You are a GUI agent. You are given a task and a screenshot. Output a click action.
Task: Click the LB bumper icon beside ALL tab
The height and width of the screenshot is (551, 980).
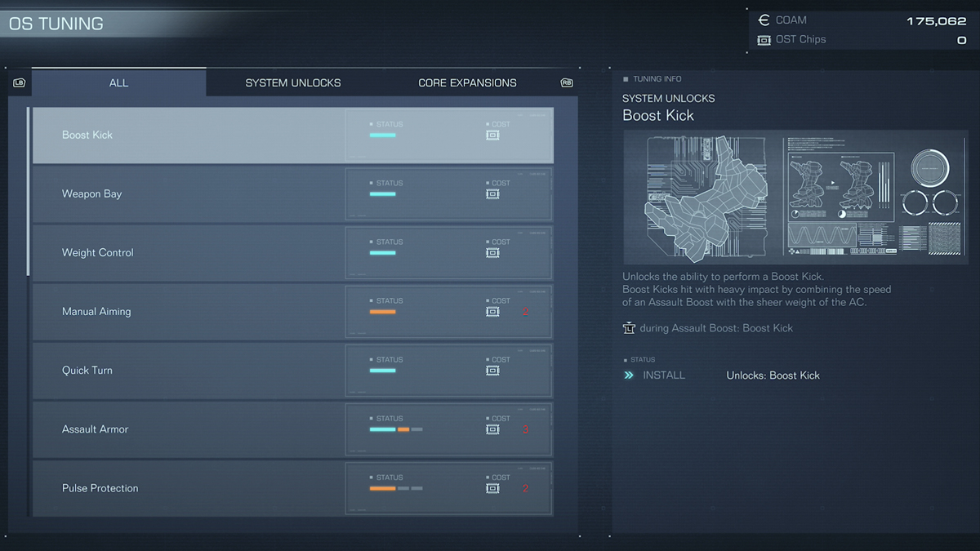[x=20, y=82]
